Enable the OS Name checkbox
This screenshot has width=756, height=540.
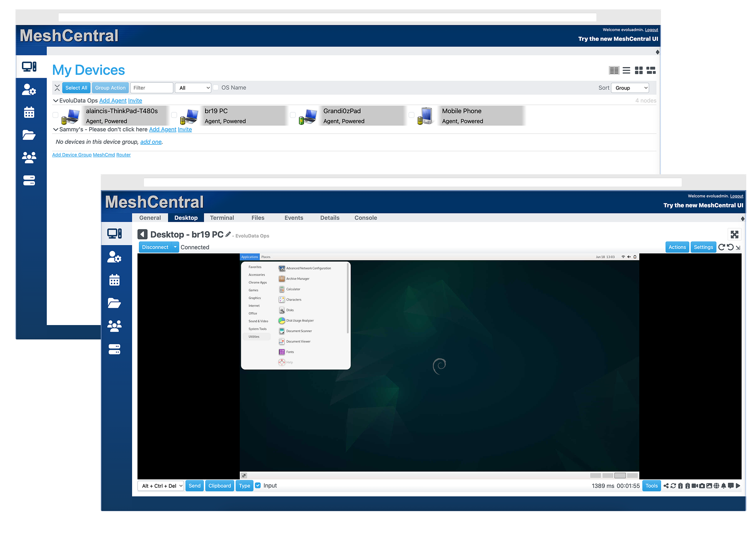click(x=216, y=87)
